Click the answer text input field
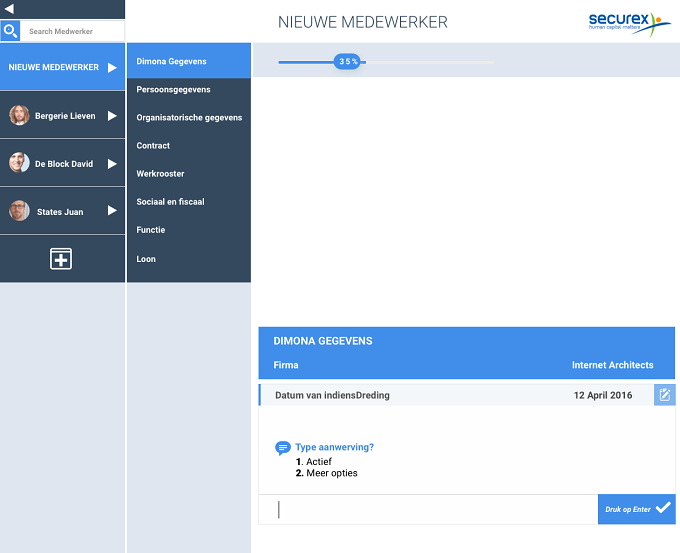The image size is (680, 553). (428, 509)
